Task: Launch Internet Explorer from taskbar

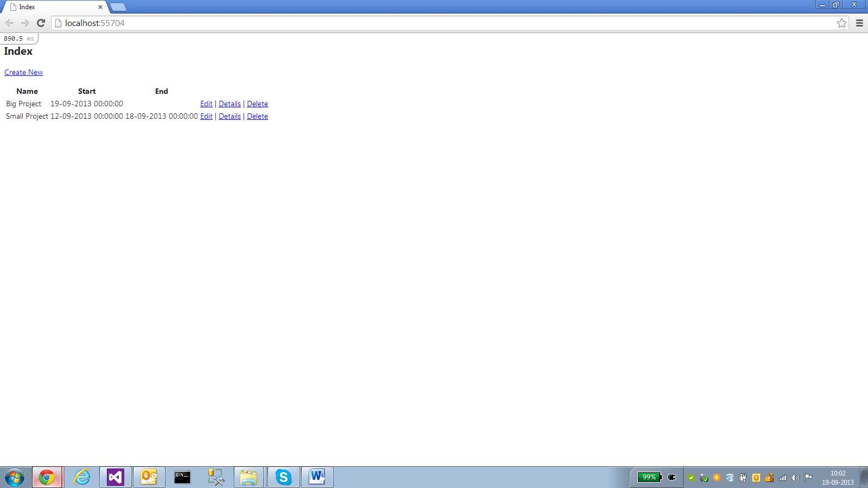Action: pyautogui.click(x=82, y=477)
